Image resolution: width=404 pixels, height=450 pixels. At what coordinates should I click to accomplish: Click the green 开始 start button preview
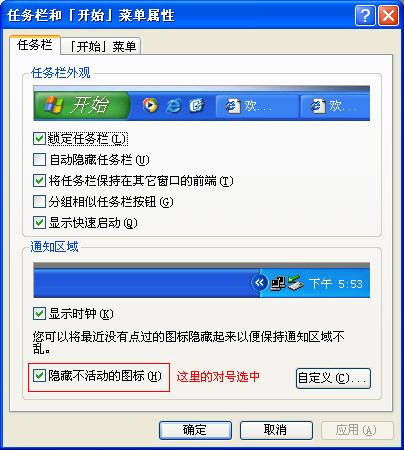pyautogui.click(x=81, y=105)
